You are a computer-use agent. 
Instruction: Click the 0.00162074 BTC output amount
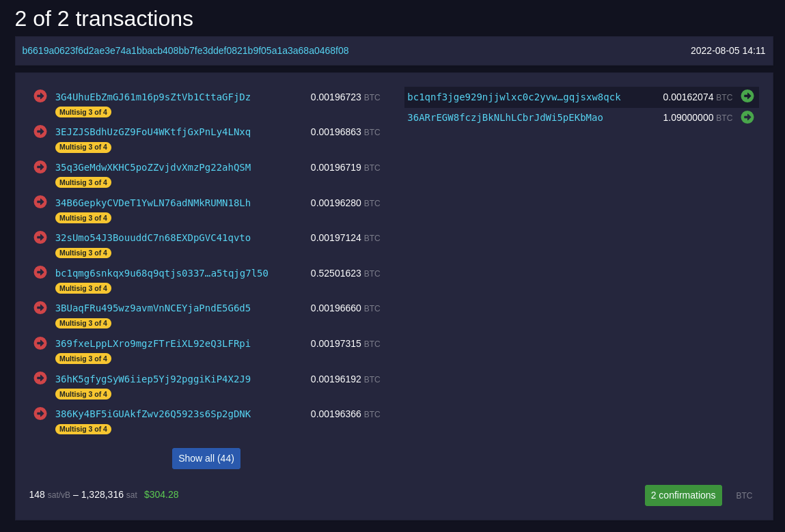click(698, 97)
